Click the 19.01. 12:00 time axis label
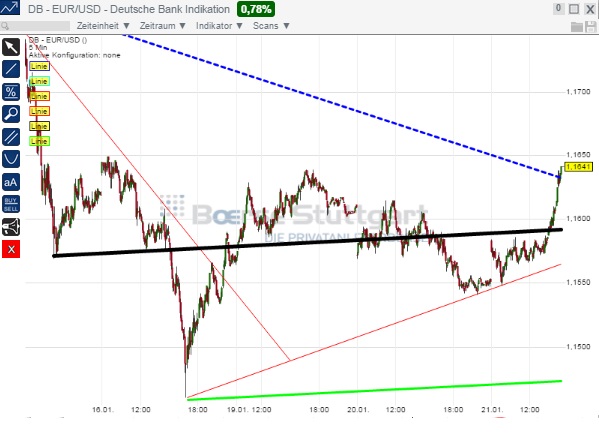This screenshot has width=599, height=443. point(249,409)
